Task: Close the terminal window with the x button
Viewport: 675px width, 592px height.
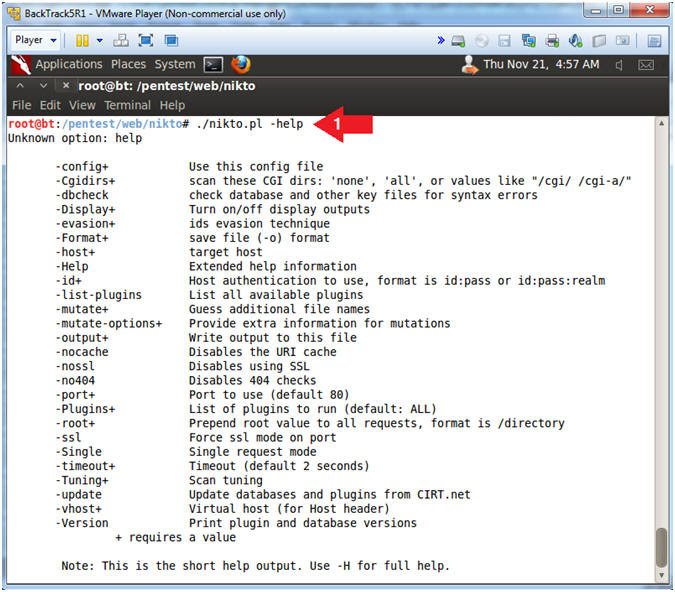Action: (x=66, y=86)
